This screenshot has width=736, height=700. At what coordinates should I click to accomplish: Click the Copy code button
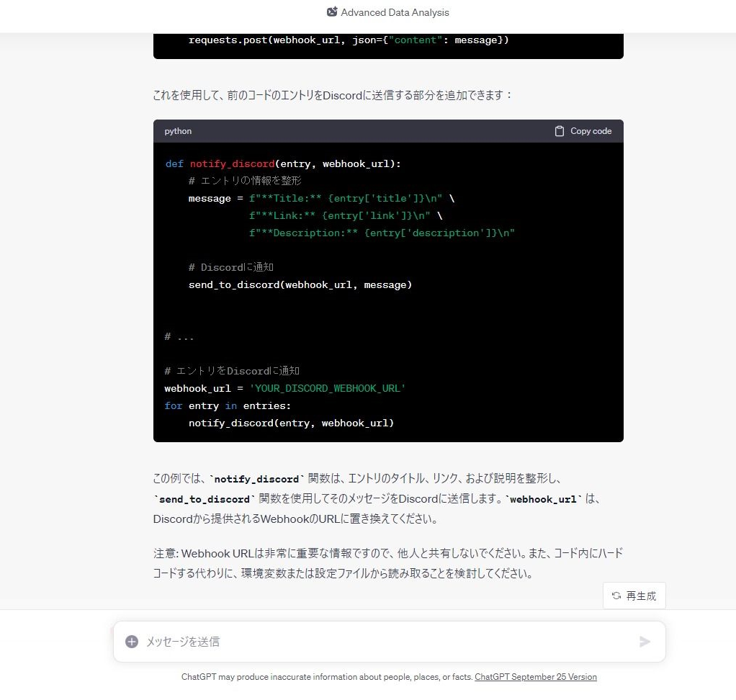click(583, 131)
